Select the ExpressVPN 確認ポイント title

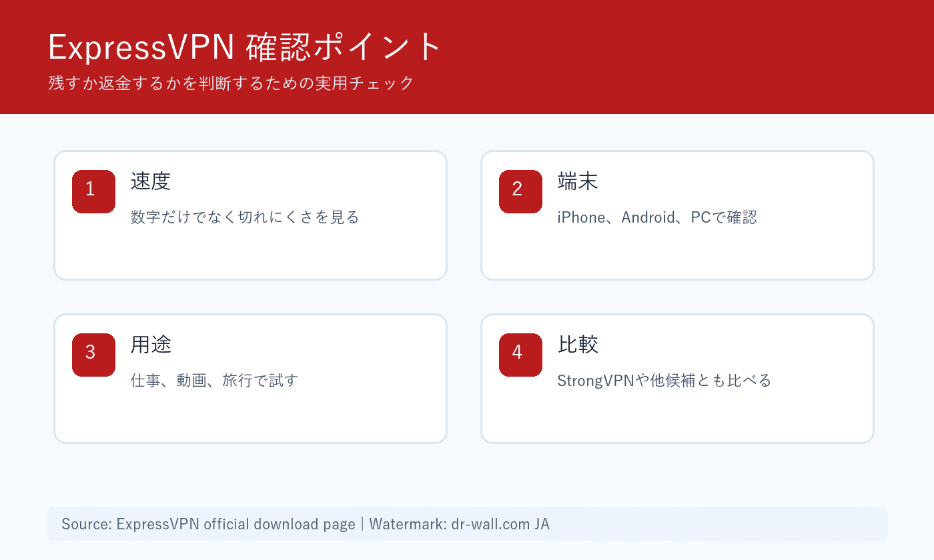pos(246,48)
